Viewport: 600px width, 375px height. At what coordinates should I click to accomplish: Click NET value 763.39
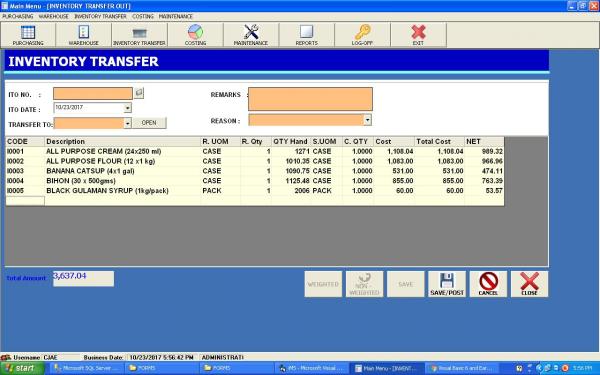click(484, 181)
